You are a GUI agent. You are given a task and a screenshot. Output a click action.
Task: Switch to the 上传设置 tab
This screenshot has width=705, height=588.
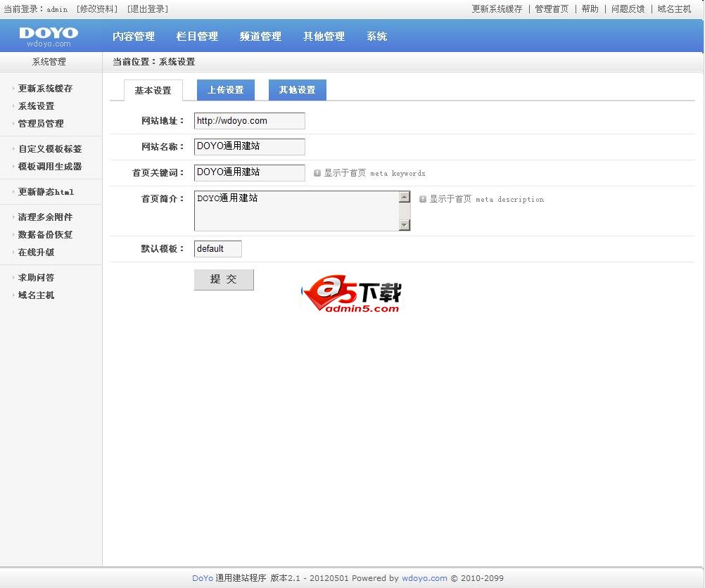pos(225,90)
